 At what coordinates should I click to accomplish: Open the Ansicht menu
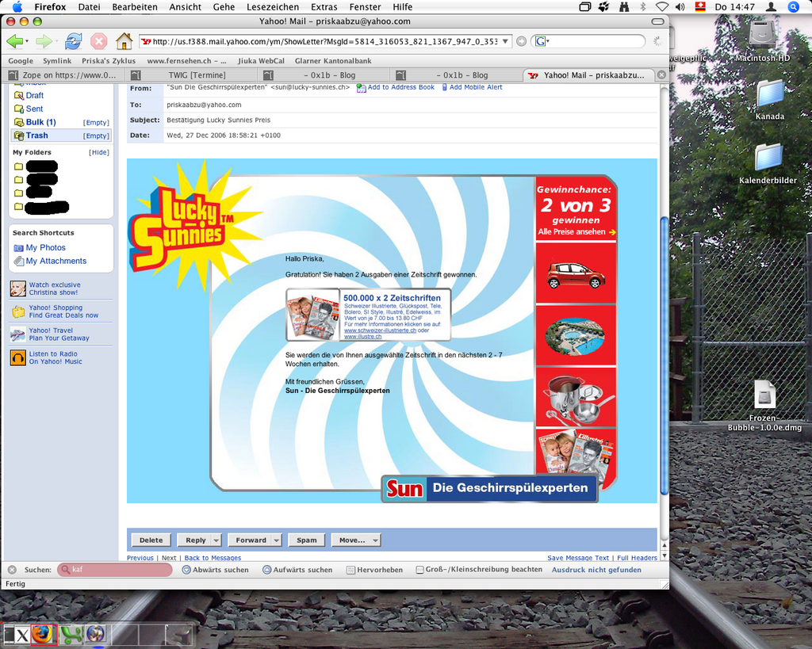[185, 6]
